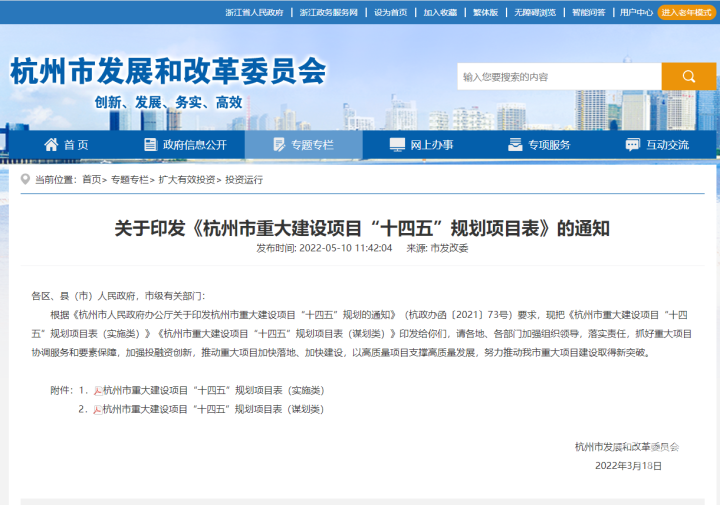Click PDF icon of second attachment (谋划类)
Screen dimensions: 720x505
pos(98,409)
